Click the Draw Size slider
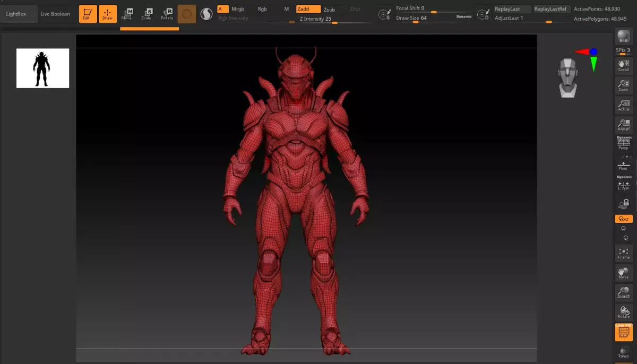Screen dimensions: 637x364 (x=425, y=19)
